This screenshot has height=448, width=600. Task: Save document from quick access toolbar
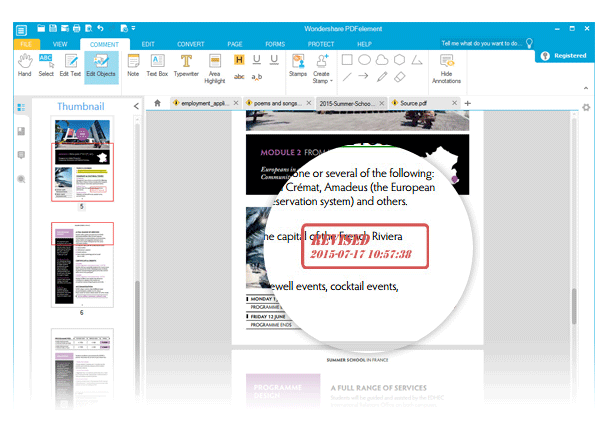coord(53,28)
